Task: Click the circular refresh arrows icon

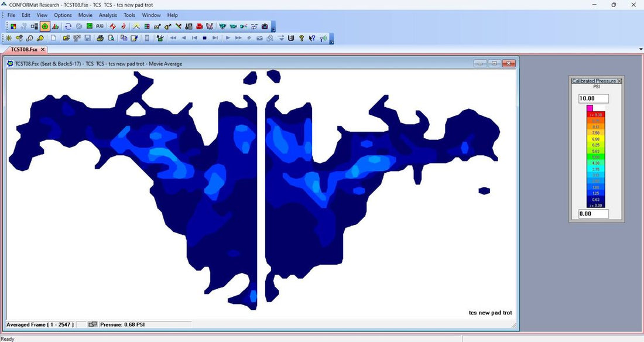Action: (68, 26)
